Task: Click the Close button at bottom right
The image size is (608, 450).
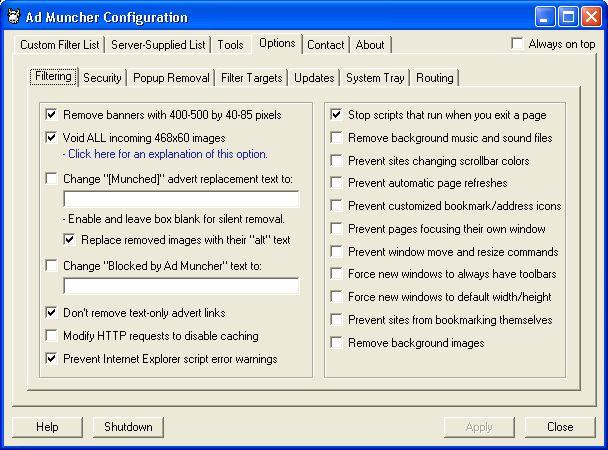Action: pos(560,427)
